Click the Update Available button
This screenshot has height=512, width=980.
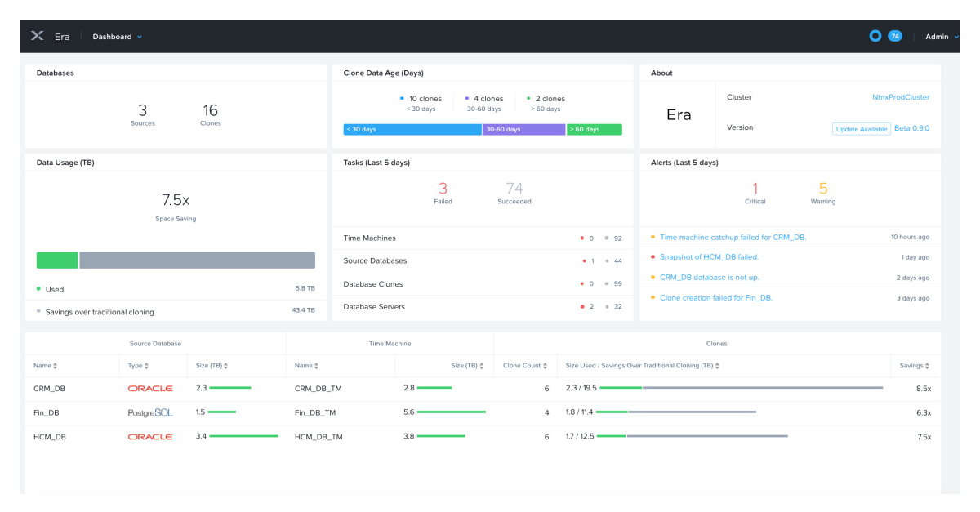861,128
